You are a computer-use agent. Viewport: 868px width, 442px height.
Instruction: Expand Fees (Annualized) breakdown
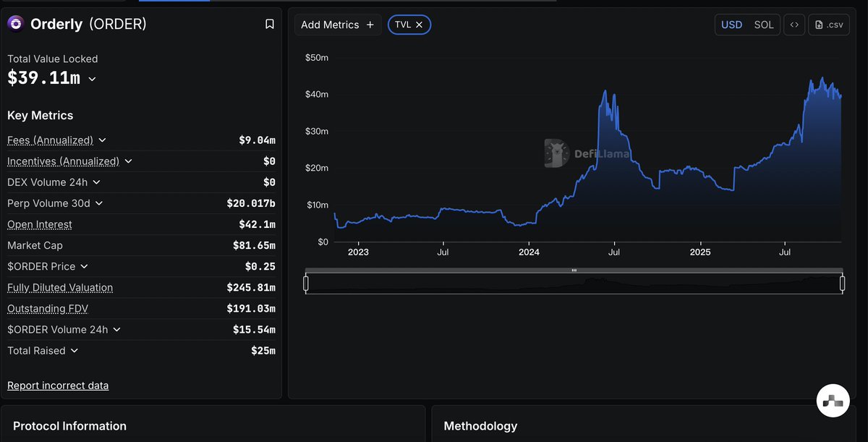coord(102,140)
